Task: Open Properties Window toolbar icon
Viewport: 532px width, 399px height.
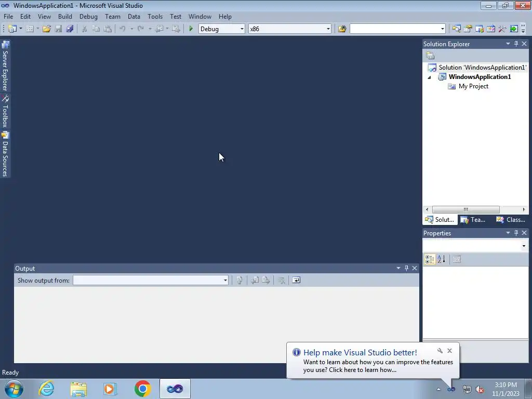Action: coord(468,29)
